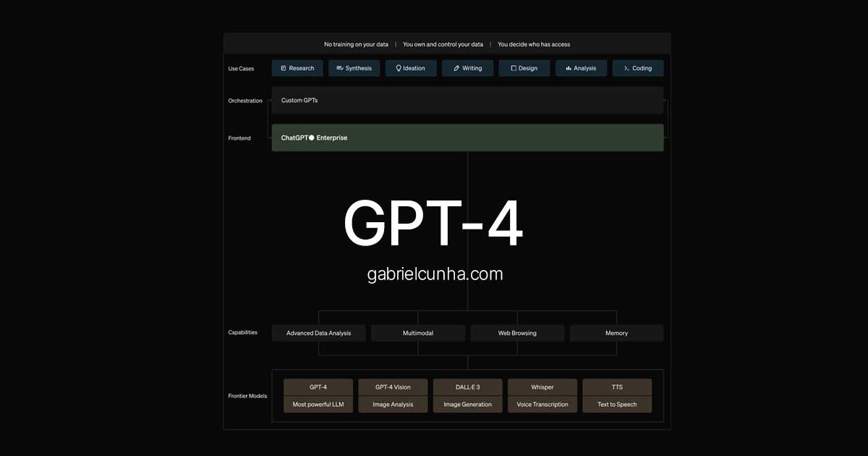Expand the Multimodal capability block

coord(418,332)
